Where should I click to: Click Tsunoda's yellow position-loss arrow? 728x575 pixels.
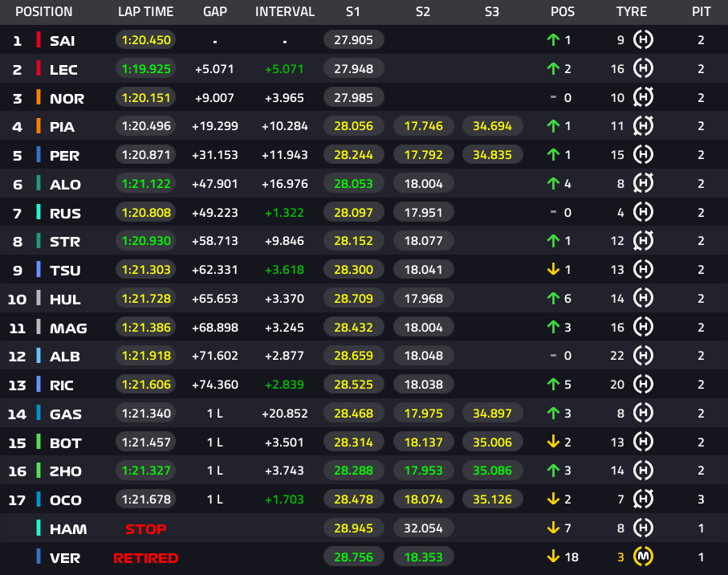click(x=553, y=269)
